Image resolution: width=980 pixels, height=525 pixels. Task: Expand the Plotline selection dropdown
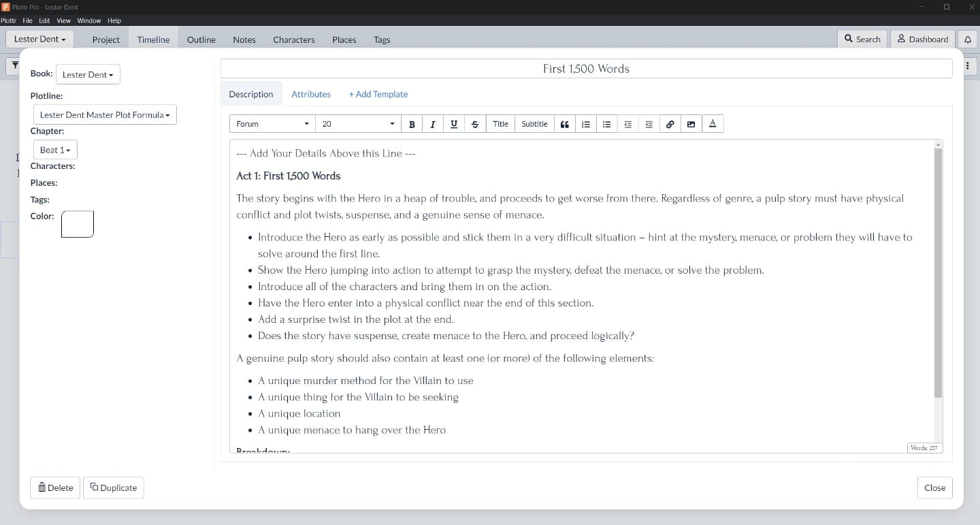(105, 115)
